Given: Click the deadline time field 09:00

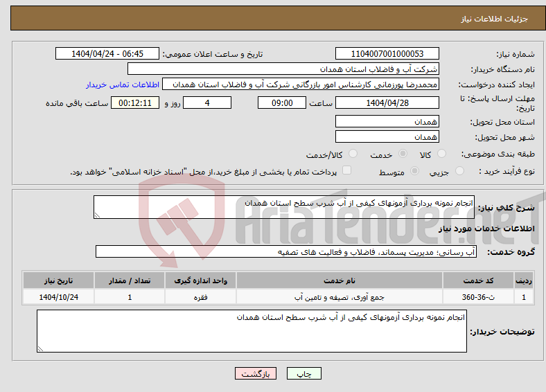Looking at the screenshot, I should point(282,103).
